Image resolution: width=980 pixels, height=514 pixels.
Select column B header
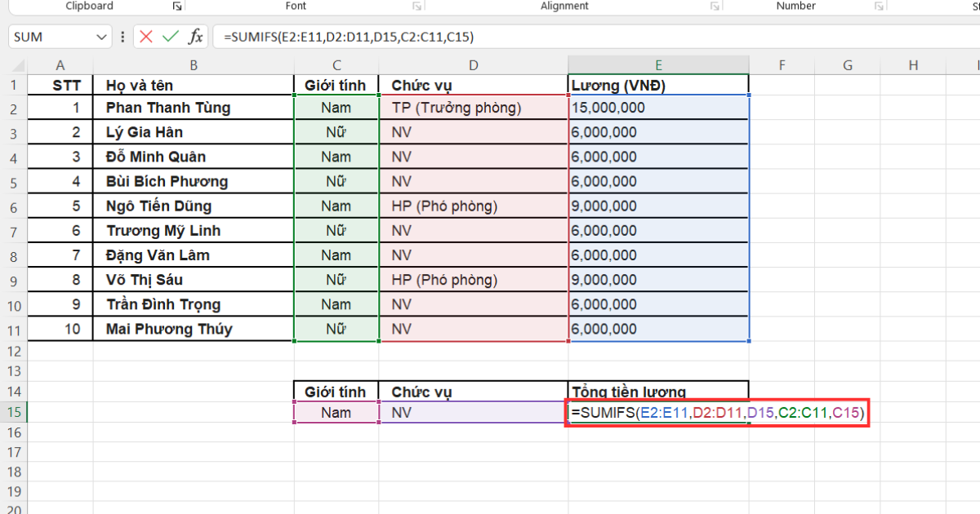(194, 65)
